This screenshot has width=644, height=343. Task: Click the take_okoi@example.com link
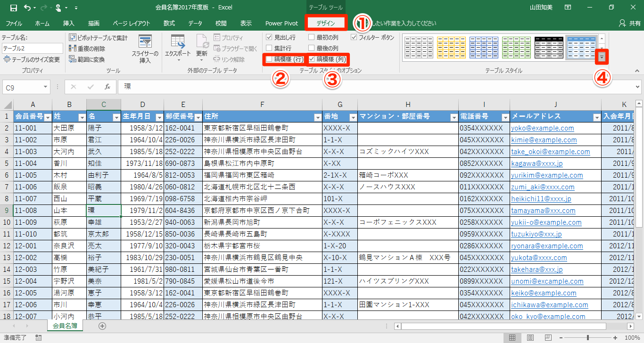coord(551,152)
